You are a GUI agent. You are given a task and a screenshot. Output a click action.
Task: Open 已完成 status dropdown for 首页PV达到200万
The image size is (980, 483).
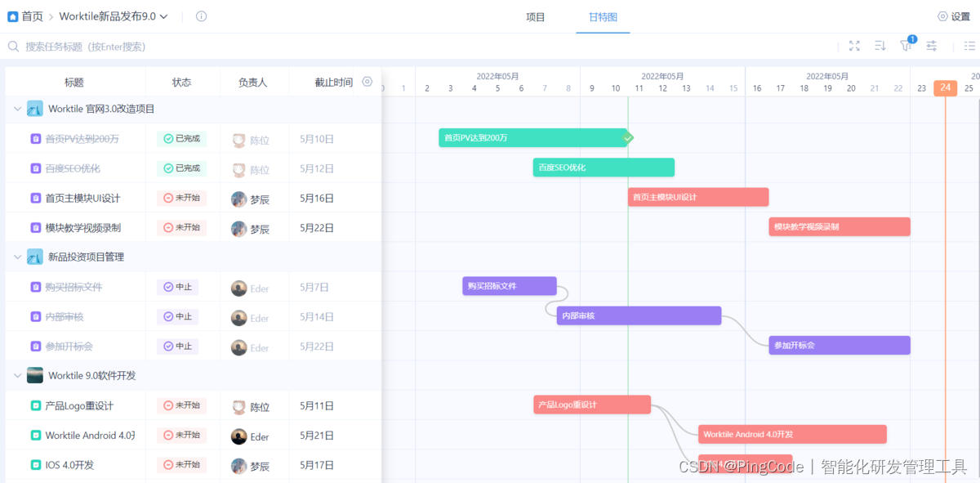click(181, 139)
